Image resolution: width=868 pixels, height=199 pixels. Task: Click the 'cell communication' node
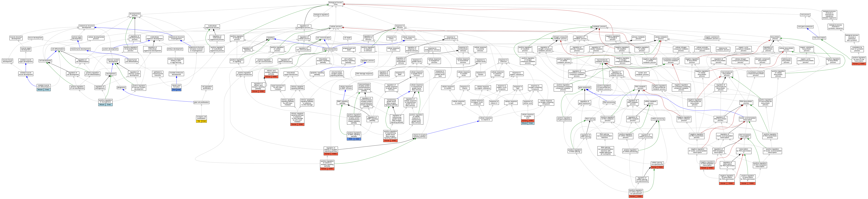(323, 38)
